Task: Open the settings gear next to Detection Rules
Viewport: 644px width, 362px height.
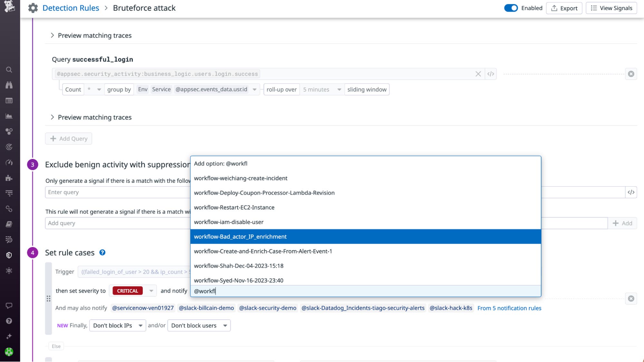Action: 32,8
